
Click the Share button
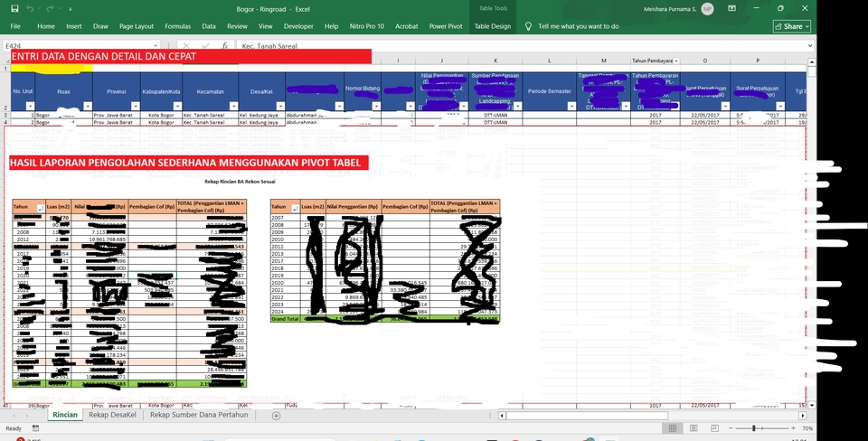click(x=792, y=26)
